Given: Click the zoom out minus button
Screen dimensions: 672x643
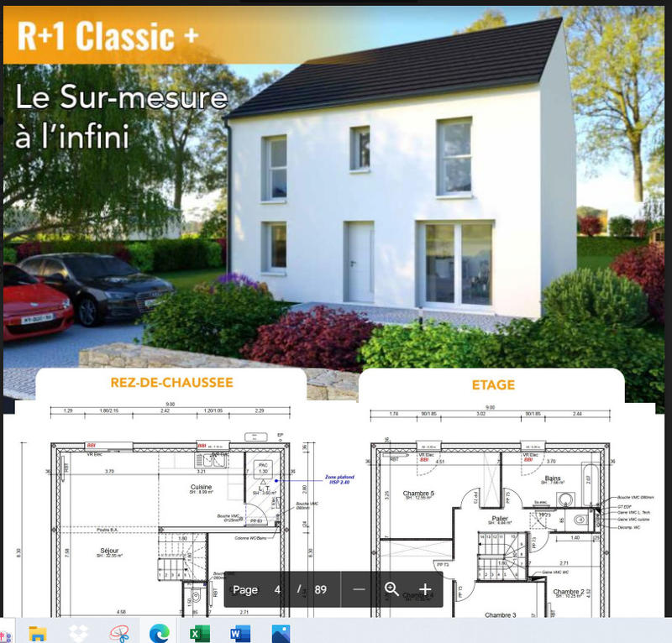Looking at the screenshot, I should click(x=360, y=589).
